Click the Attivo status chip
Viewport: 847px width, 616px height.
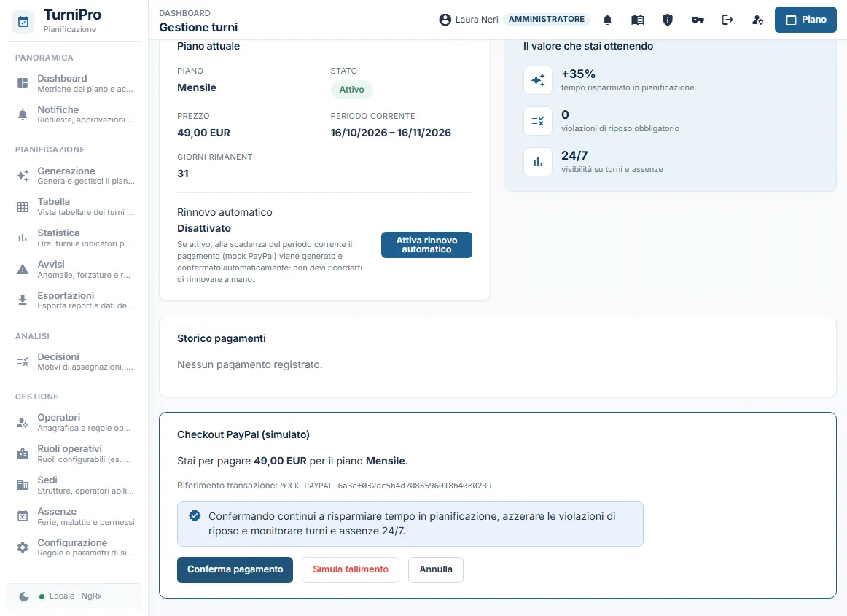[351, 90]
